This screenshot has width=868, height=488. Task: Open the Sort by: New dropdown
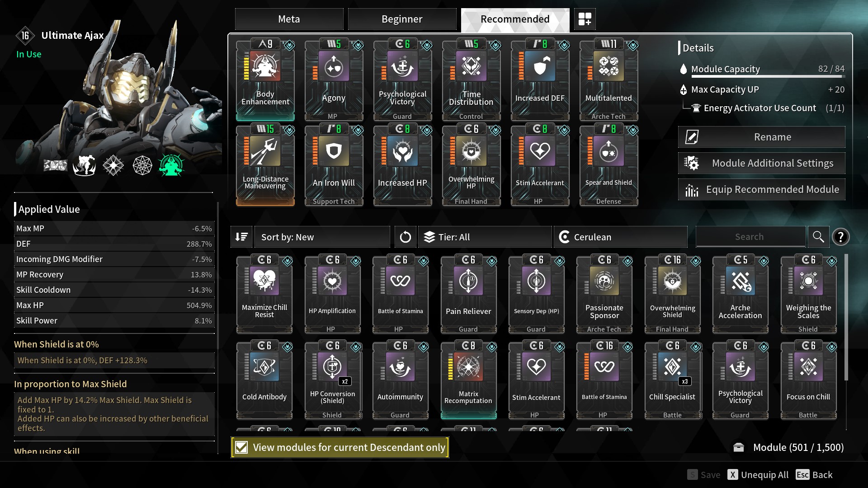[322, 237]
